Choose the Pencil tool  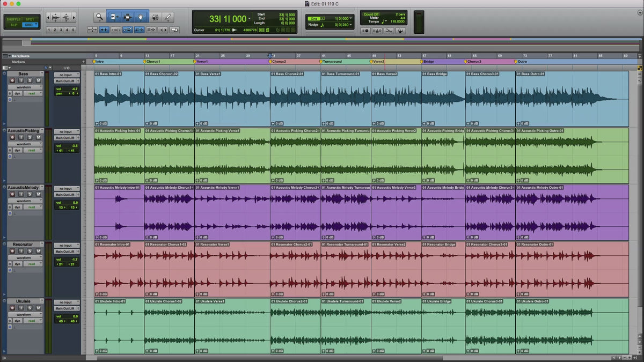(x=169, y=17)
